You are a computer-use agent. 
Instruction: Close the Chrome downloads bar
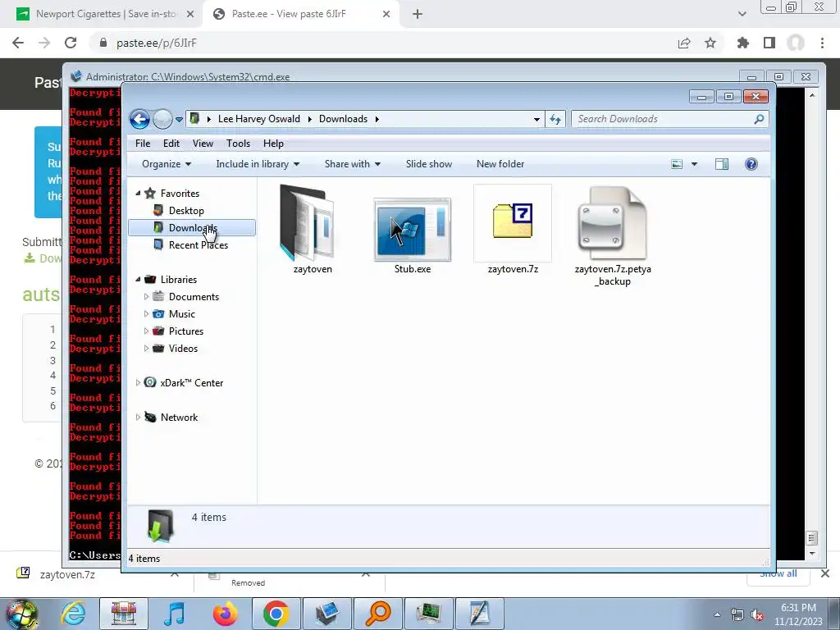coord(825,573)
